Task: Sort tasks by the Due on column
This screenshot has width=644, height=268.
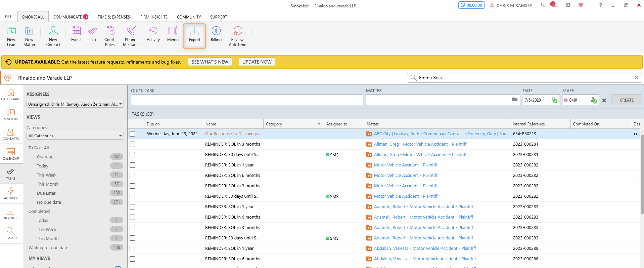Action: (173, 124)
